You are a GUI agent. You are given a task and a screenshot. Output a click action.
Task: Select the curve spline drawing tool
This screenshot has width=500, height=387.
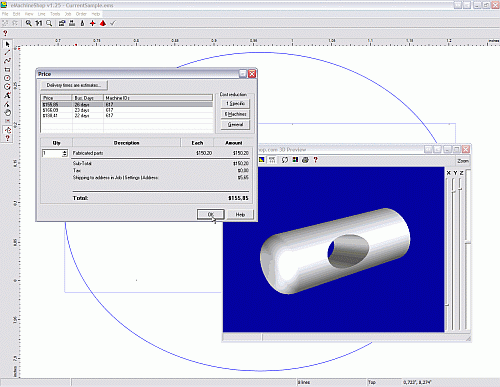point(7,61)
